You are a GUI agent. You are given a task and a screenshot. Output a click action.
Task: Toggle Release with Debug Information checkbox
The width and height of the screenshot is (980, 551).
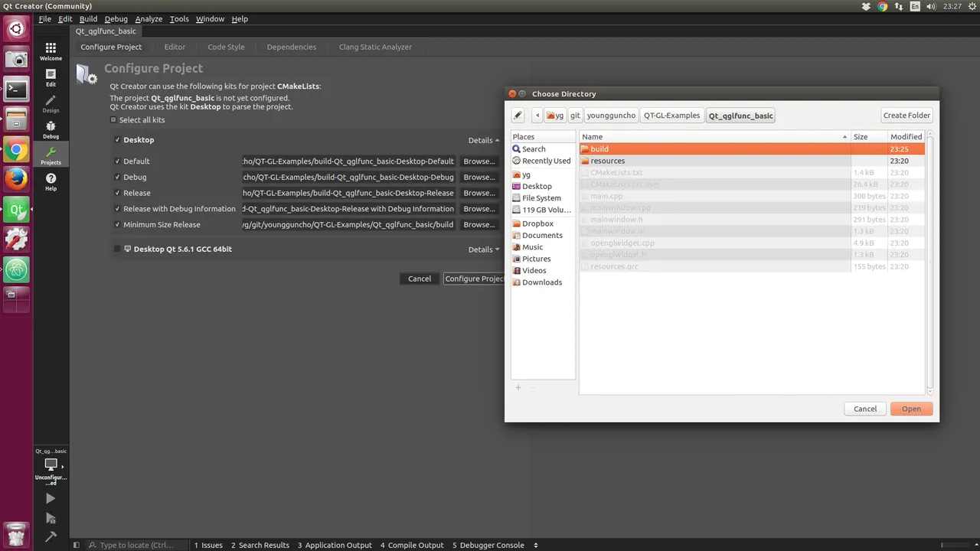(117, 209)
